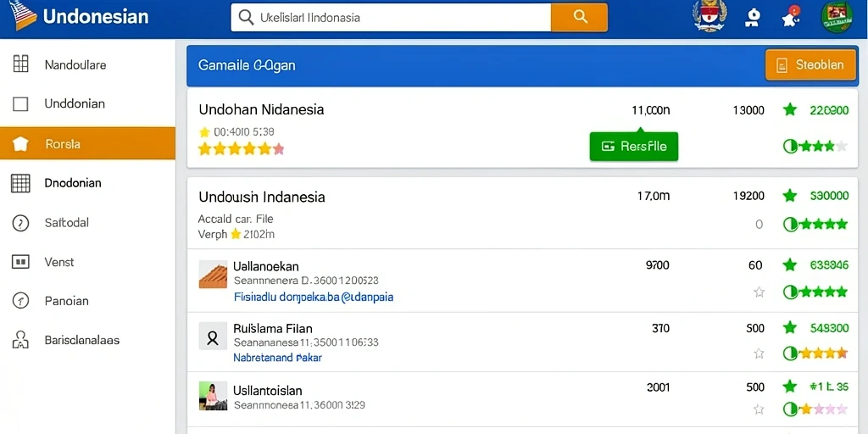Click the yellow star rating under Undohan Nidanesia
This screenshot has width=868, height=434.
click(x=242, y=148)
